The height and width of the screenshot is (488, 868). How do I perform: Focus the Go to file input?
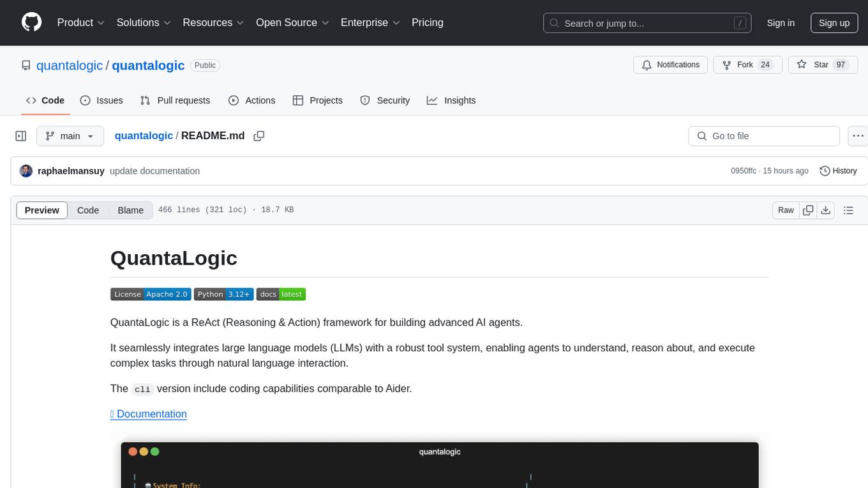[764, 136]
